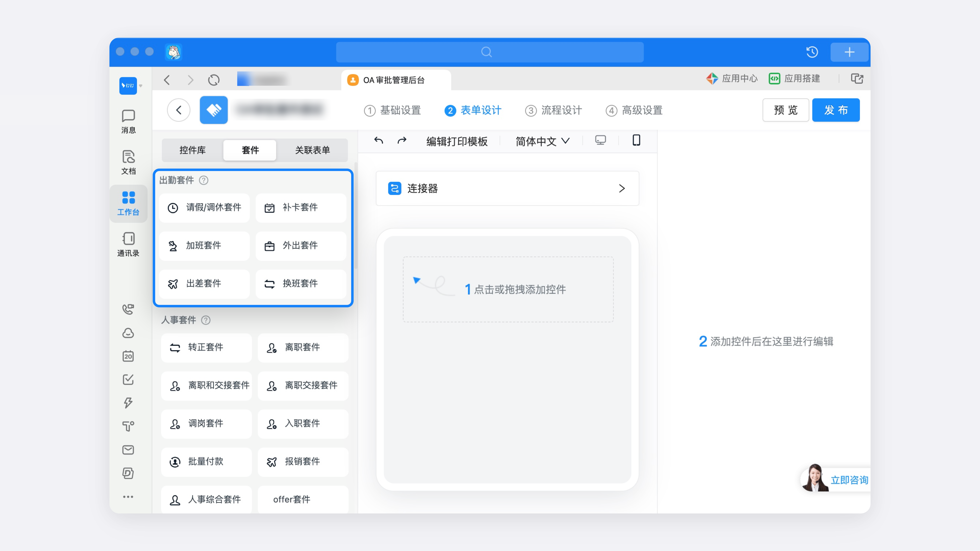Click help icon next to 出勤套件
The image size is (980, 551).
[204, 180]
